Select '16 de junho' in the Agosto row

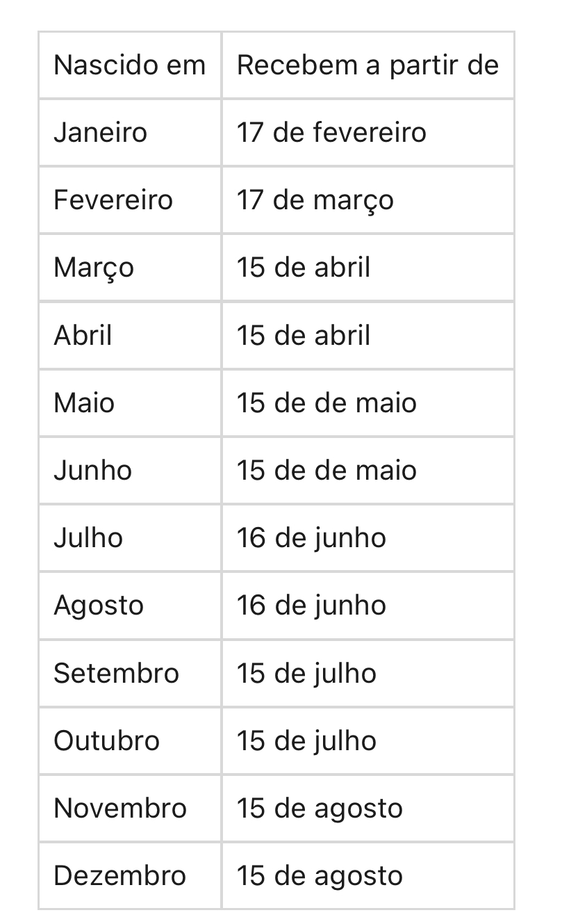[367, 605]
